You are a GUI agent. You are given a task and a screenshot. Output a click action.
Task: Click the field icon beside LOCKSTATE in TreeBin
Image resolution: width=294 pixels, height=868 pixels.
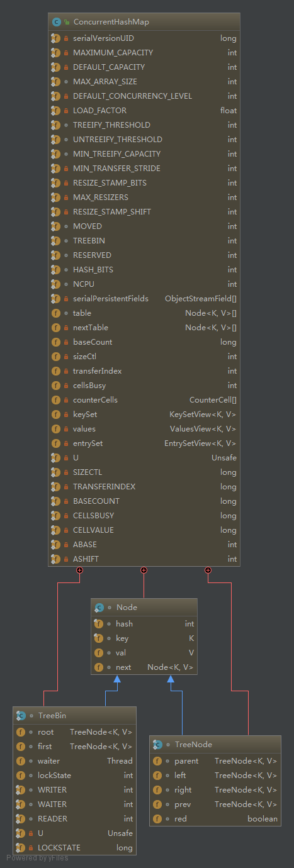(x=20, y=848)
